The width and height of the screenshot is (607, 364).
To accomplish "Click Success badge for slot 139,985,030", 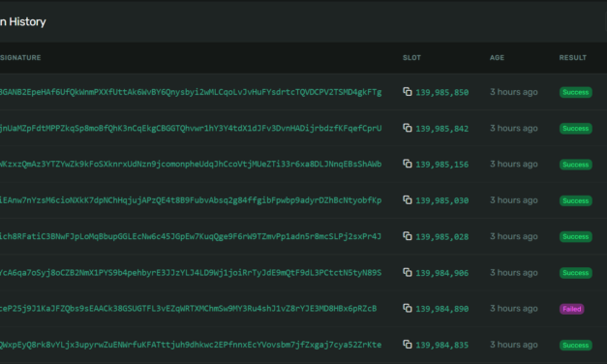I will pos(576,200).
